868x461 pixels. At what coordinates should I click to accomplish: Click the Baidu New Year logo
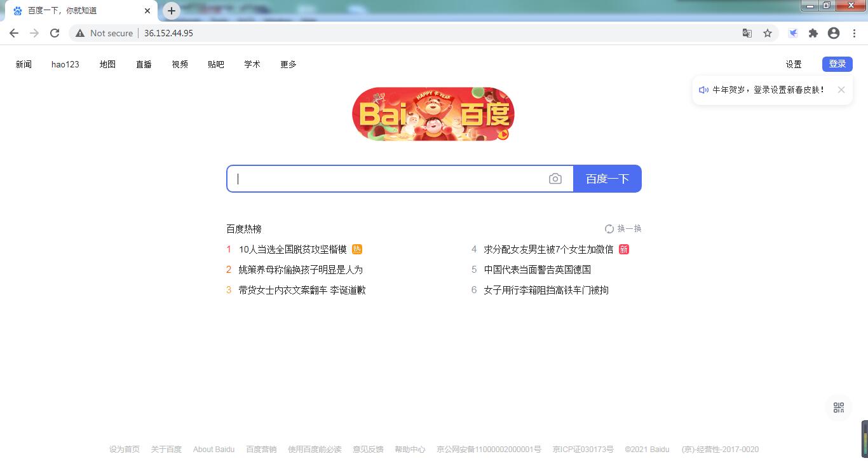pos(433,114)
